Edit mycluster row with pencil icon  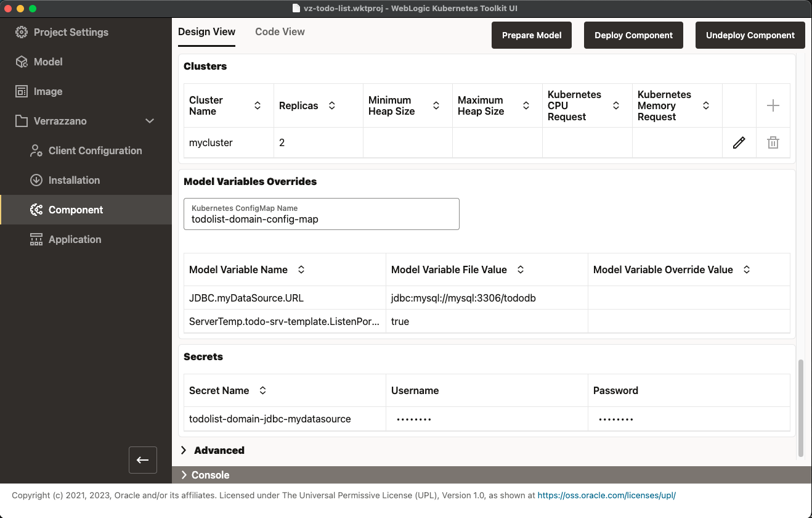pos(739,142)
